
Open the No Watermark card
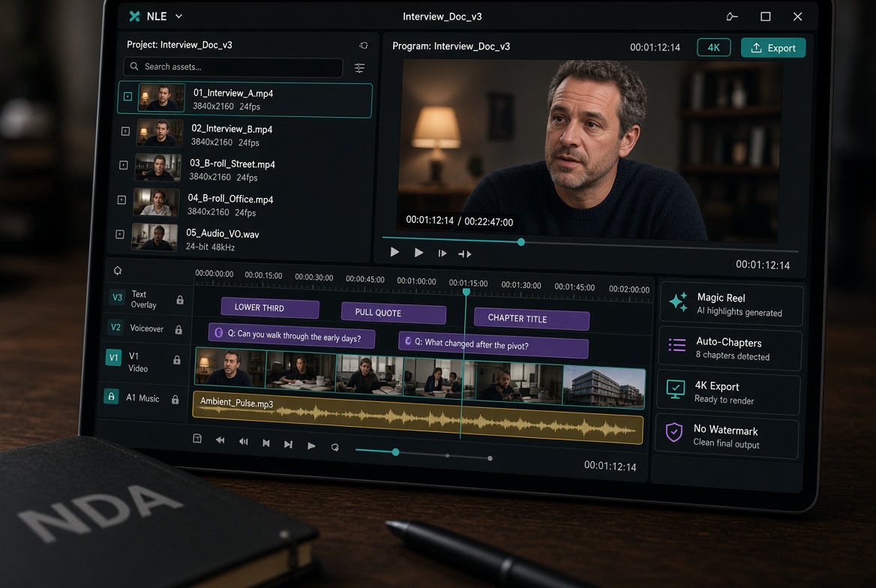click(727, 436)
